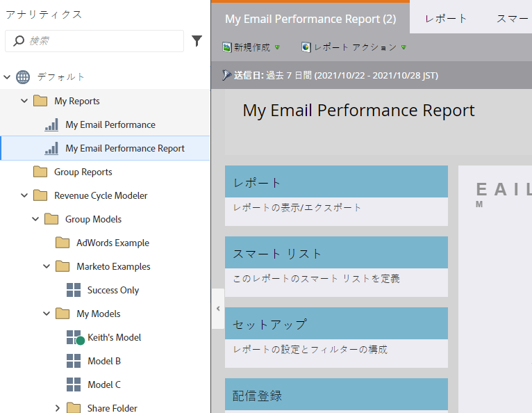Switch to the レポート tab

coord(446,18)
